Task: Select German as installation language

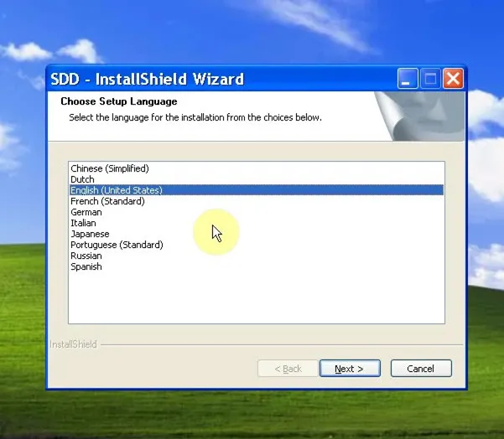Action: coord(86,212)
